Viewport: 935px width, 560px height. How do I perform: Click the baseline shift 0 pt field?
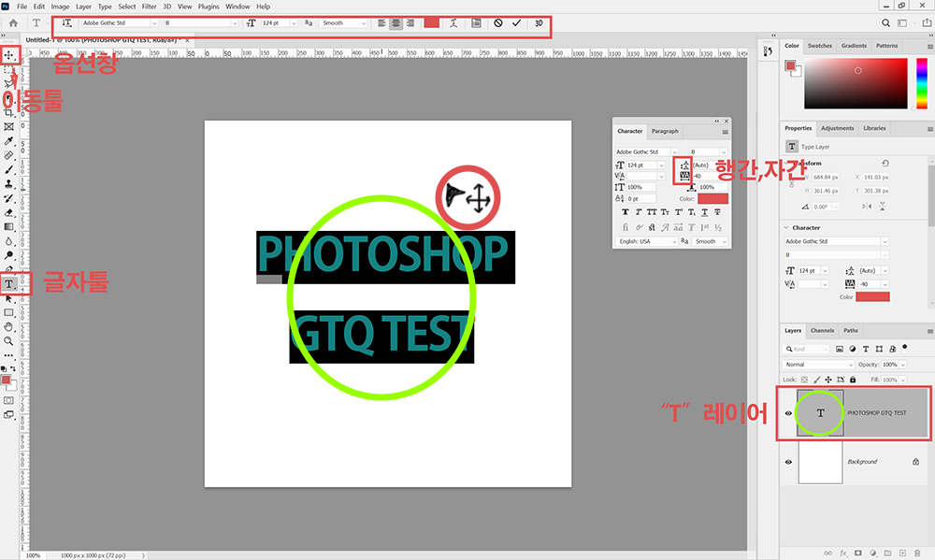(640, 198)
